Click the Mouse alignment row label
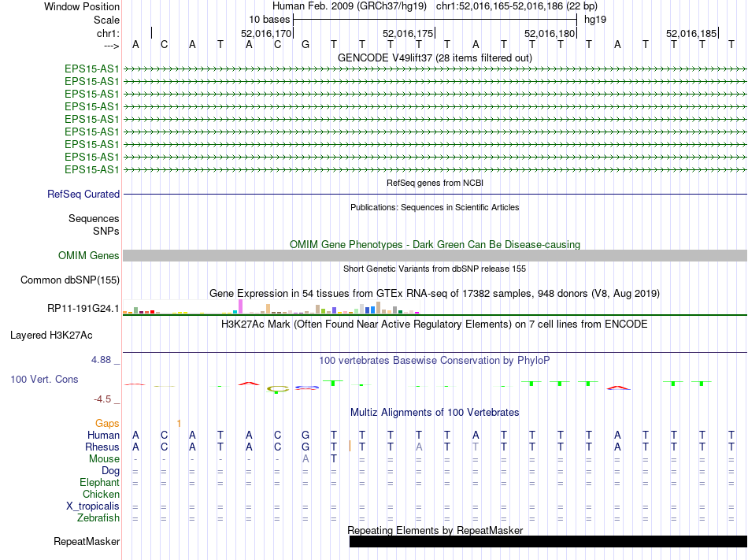 (x=104, y=459)
